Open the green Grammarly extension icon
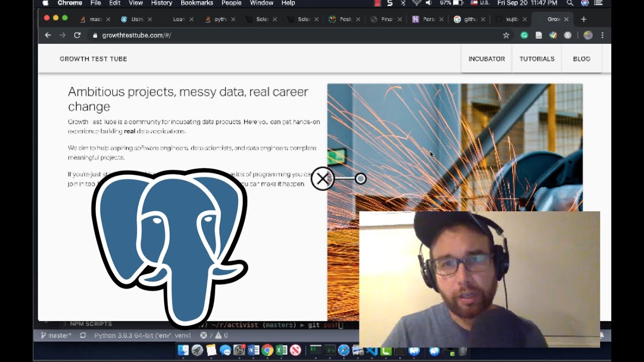 [524, 35]
